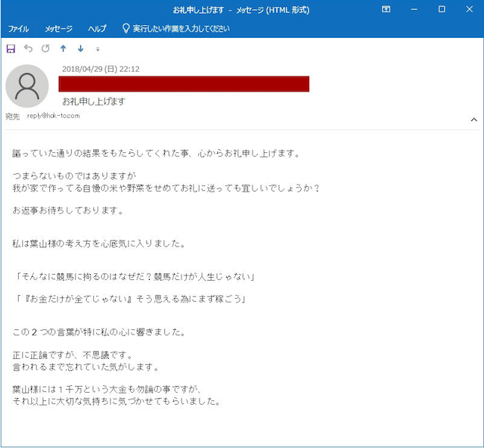Click the line 私は葉山様の考え方を心底気に入りました。
Screen dimensions: 484x448
click(x=99, y=244)
